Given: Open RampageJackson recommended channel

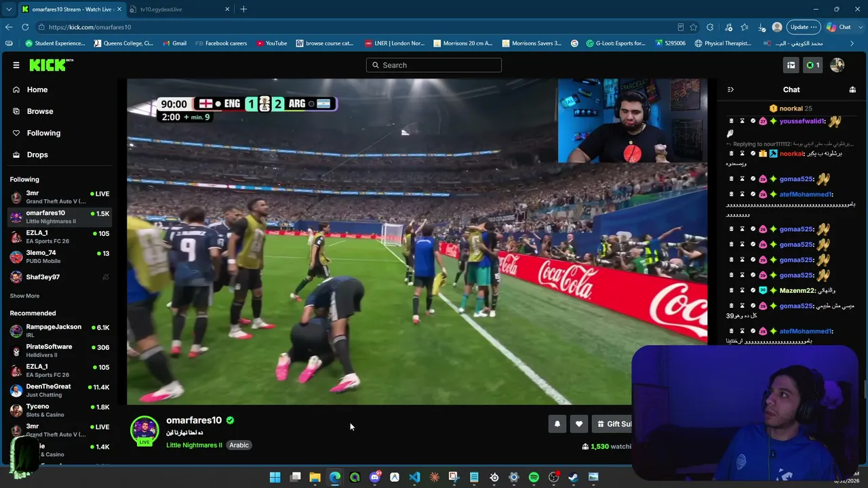Looking at the screenshot, I should tap(60, 331).
